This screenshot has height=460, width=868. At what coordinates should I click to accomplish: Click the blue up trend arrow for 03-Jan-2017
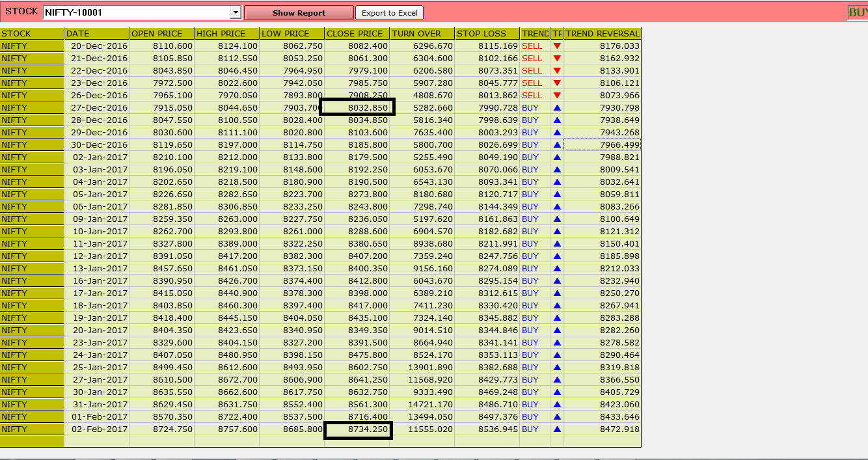(557, 170)
